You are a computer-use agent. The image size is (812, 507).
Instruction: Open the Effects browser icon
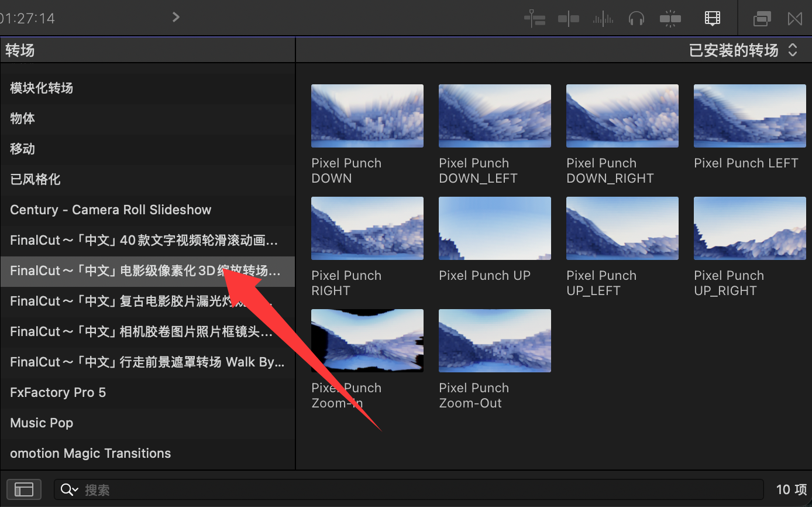point(762,19)
